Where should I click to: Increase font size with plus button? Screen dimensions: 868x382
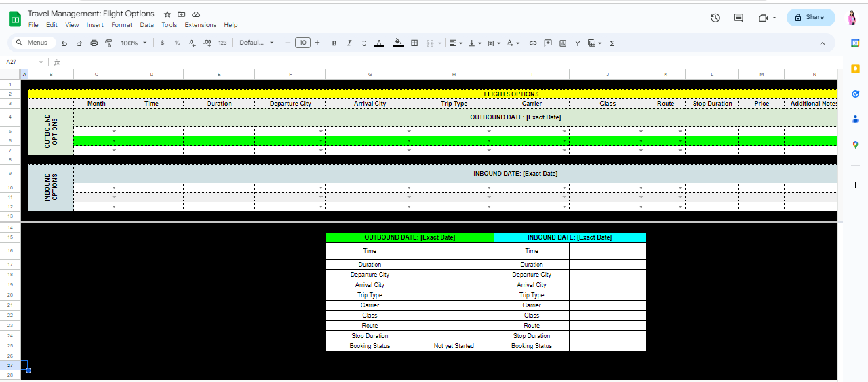[x=317, y=43]
